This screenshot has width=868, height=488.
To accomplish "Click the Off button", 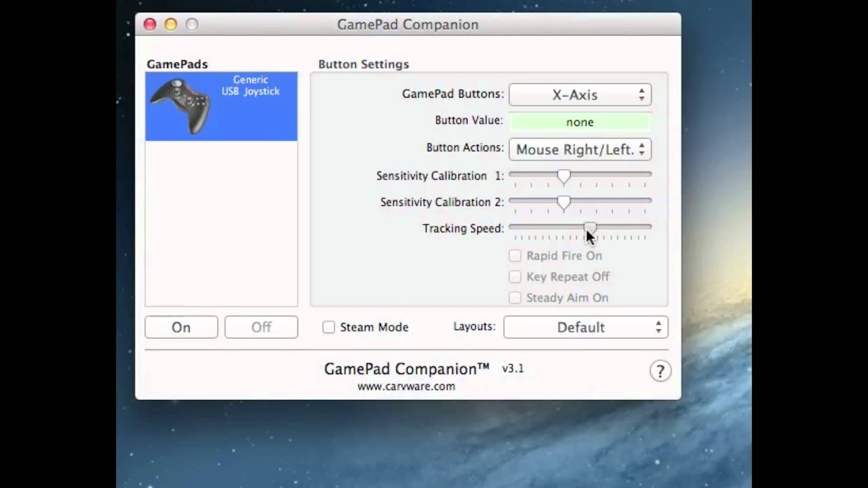I will pyautogui.click(x=261, y=327).
